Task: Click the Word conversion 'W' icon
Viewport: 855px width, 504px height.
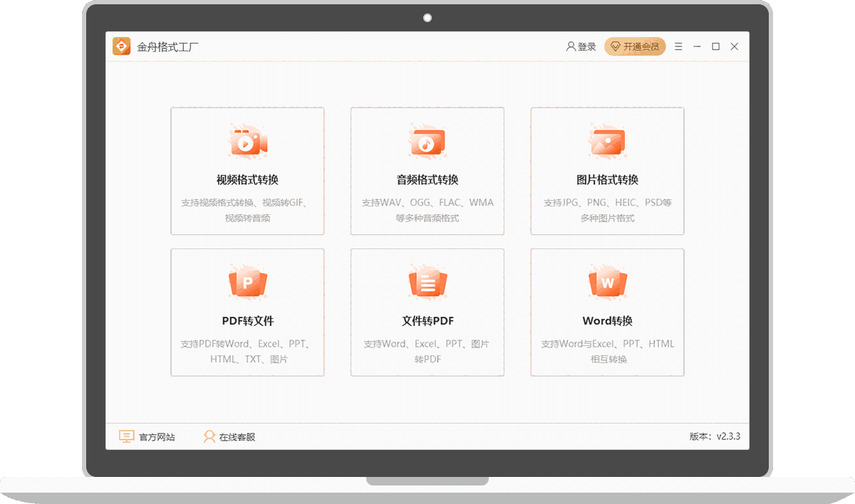Action: coord(607,283)
